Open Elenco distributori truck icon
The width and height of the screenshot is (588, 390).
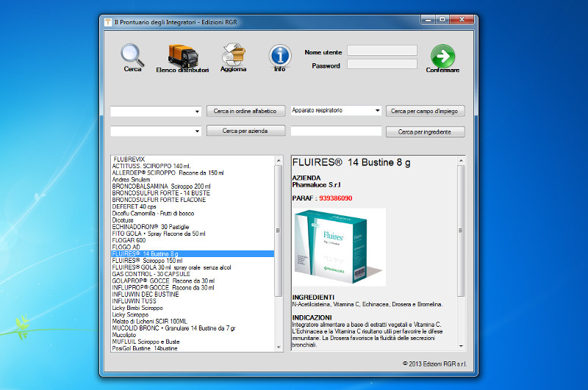point(182,55)
